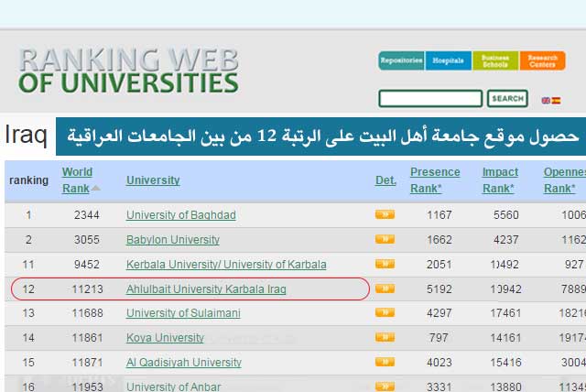Open University of Sulaimani link

(x=183, y=313)
